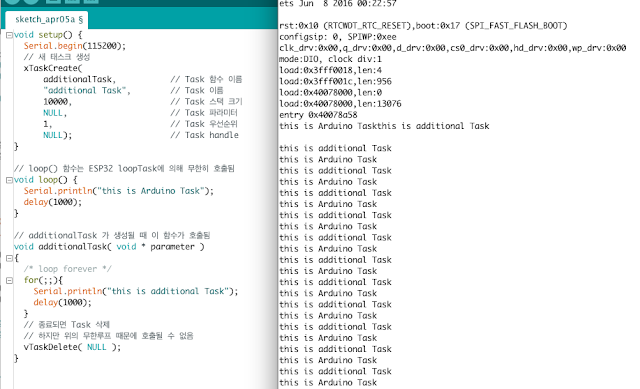Switch to the sketch_apr05a tab
This screenshot has height=389, width=640.
[x=49, y=19]
